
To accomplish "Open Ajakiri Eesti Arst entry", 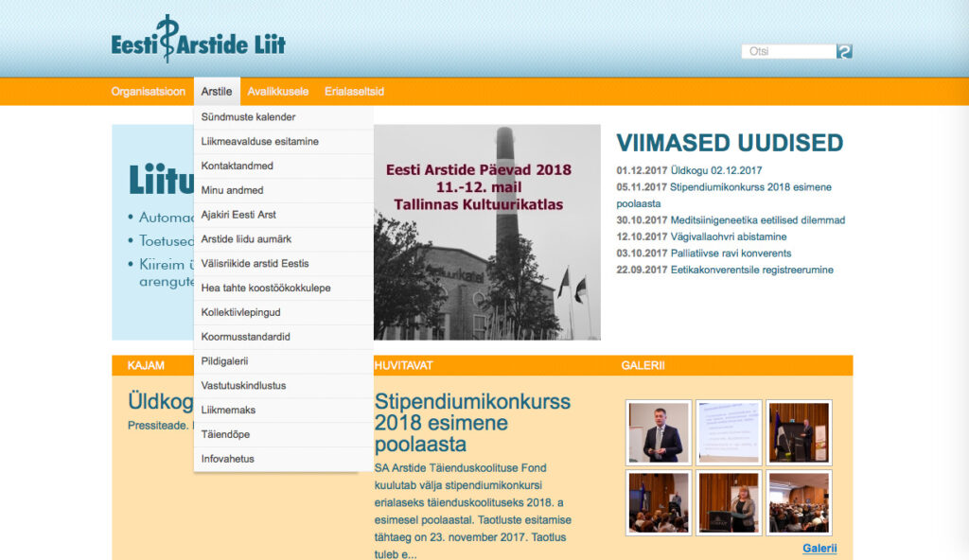I will [284, 215].
